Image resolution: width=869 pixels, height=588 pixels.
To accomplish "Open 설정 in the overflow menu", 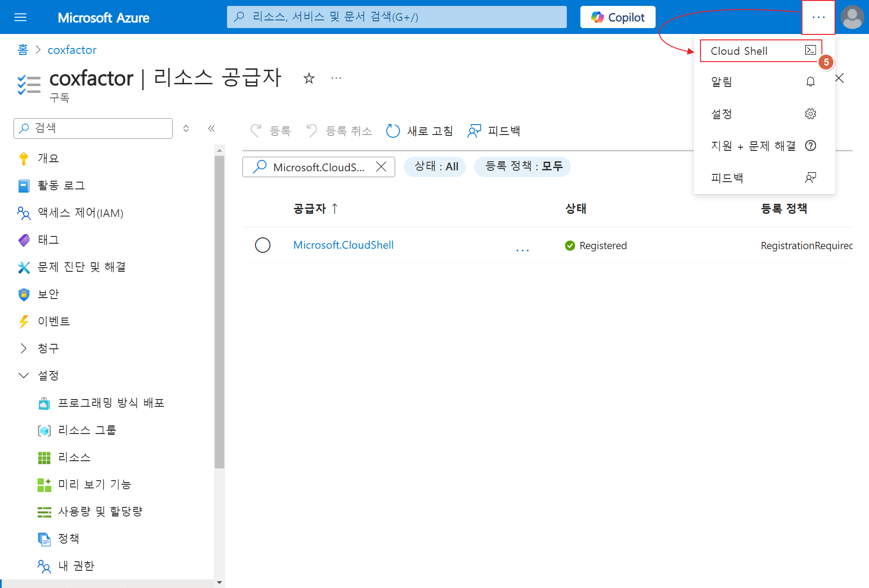I will pos(764,114).
